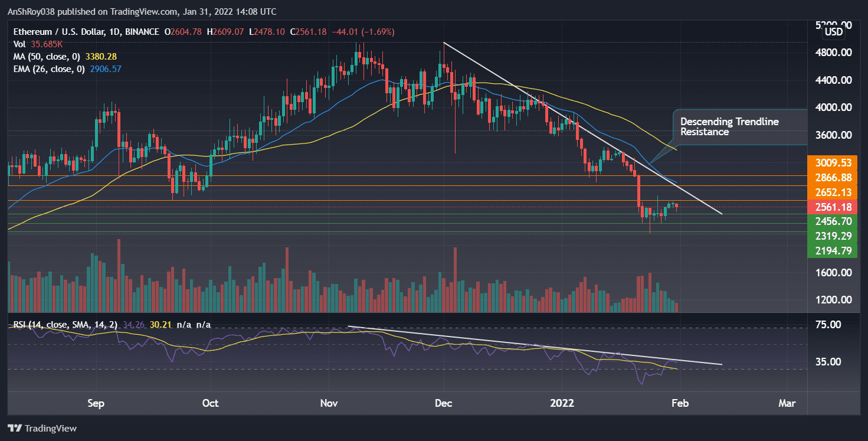Click Feb on the time axis
Screen dimensions: 868x441
[x=680, y=403]
